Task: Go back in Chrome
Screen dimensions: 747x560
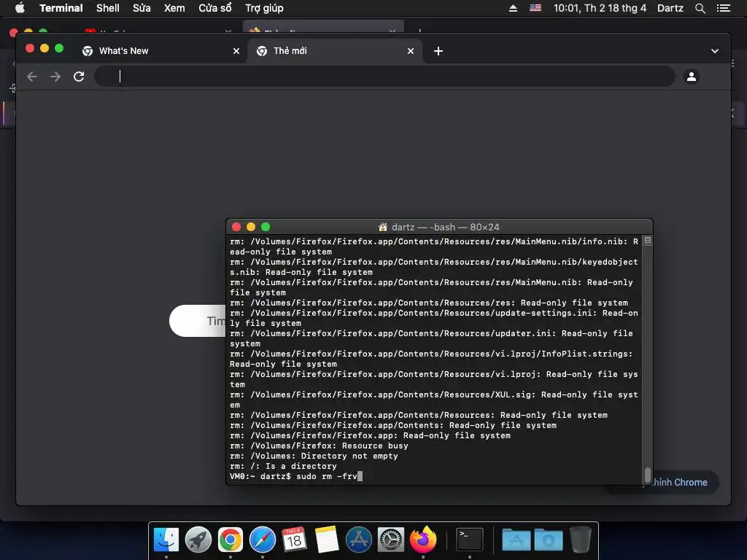Action: pos(32,76)
